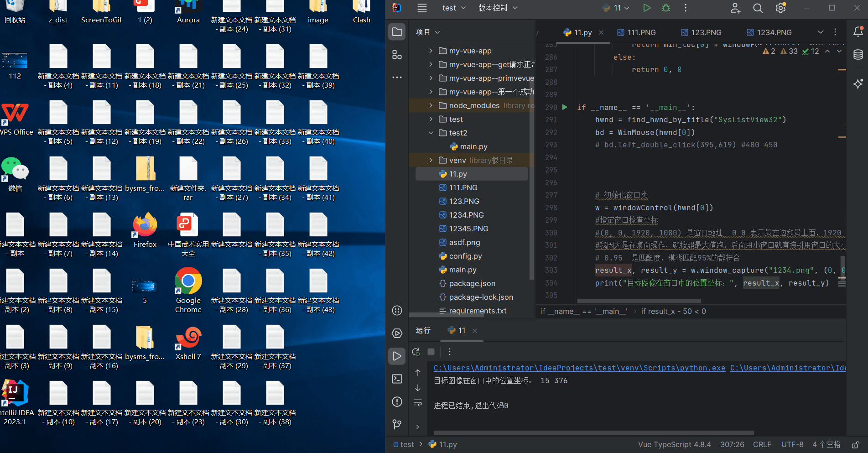Open the Database tool window on the right

click(858, 55)
